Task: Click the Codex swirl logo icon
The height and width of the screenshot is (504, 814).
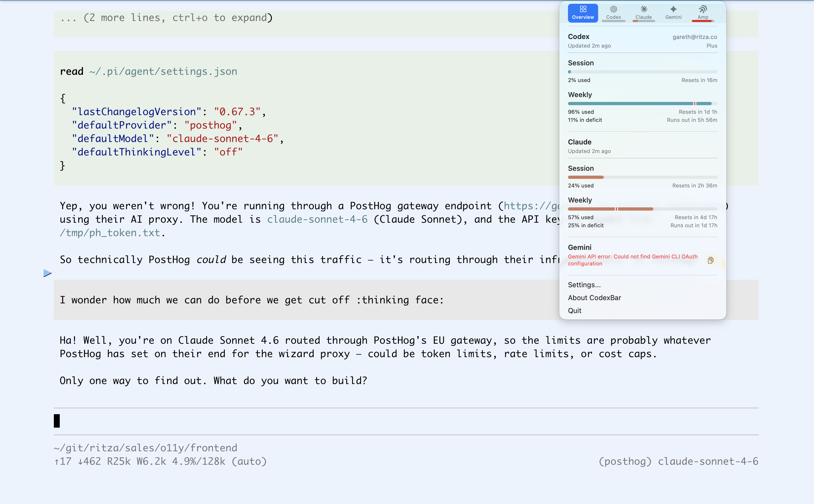Action: click(613, 9)
